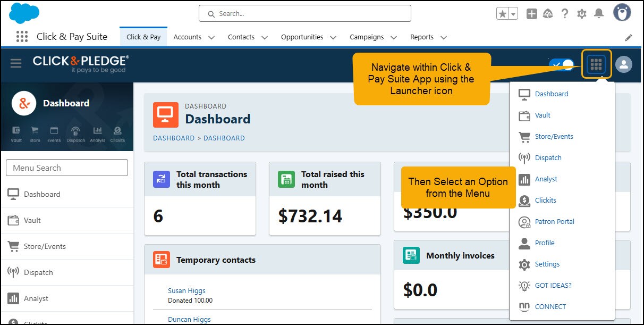Click the Total transactions this month icon
Screen dimensions: 644x325
pyautogui.click(x=162, y=179)
